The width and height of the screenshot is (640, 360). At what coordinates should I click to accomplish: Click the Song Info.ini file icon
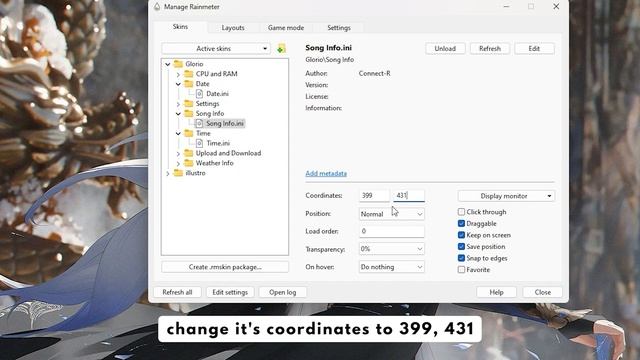click(x=199, y=123)
